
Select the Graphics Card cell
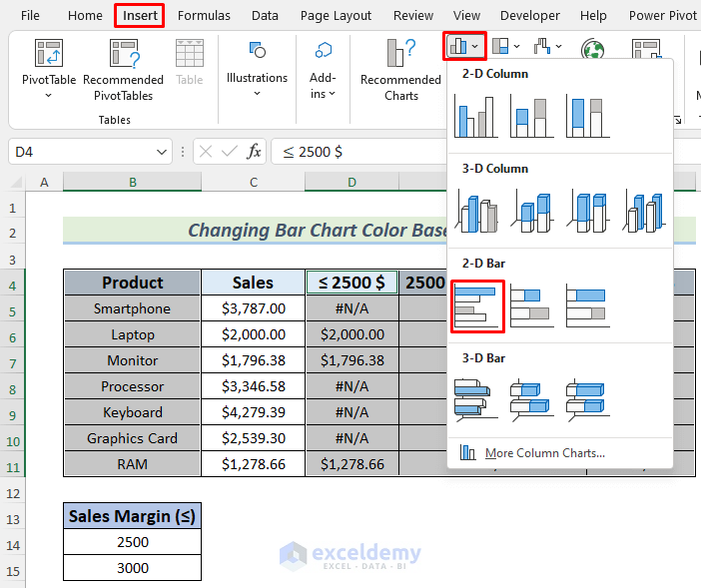click(133, 438)
